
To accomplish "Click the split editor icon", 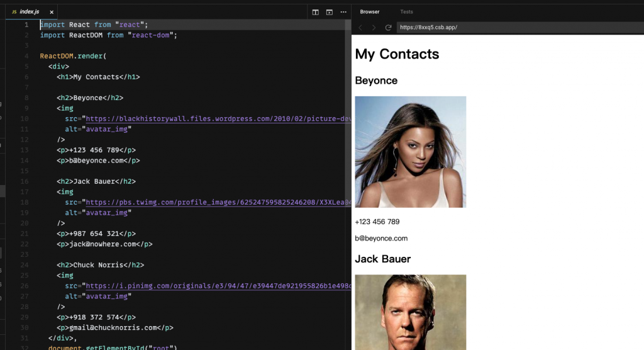I will click(x=316, y=13).
